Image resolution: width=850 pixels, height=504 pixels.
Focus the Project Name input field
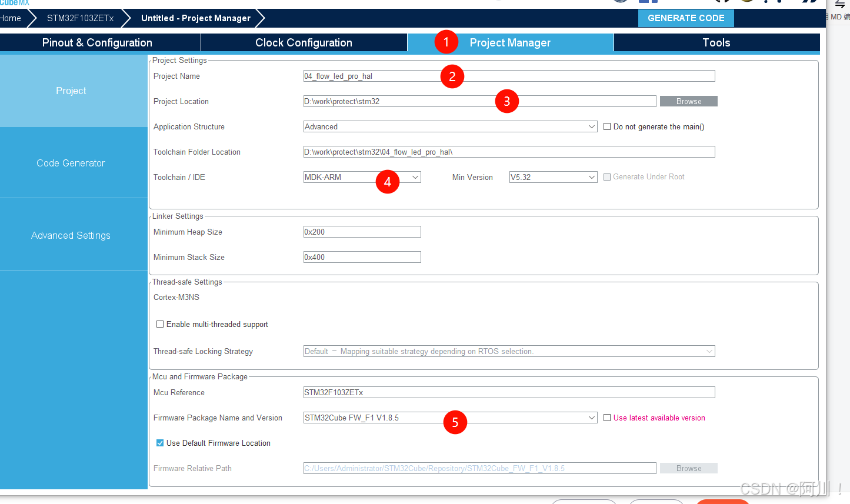(509, 76)
